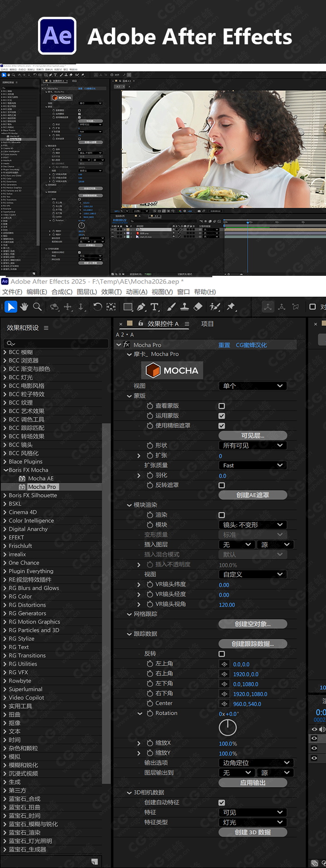Image resolution: width=326 pixels, height=868 pixels.
Task: Expand the Boris FX Silhouette category
Action: coord(5,495)
